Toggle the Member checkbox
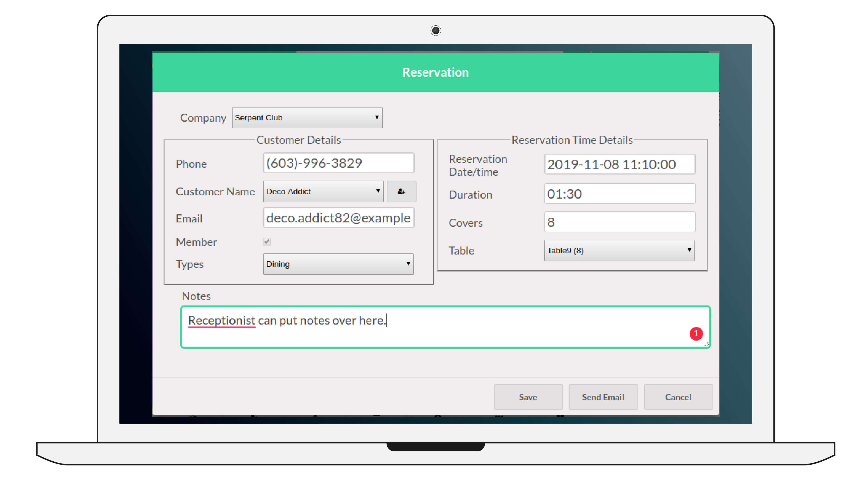868x488 pixels. [268, 241]
